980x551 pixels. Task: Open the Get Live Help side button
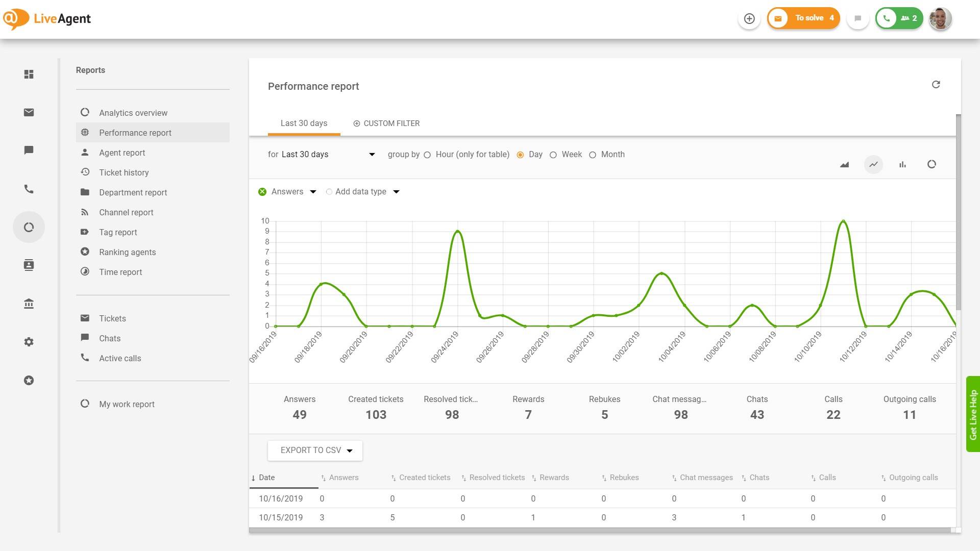(973, 414)
